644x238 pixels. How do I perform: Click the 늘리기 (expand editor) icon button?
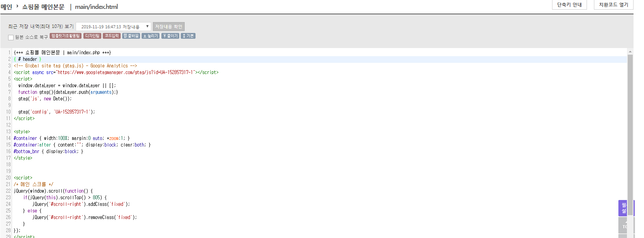[151, 36]
